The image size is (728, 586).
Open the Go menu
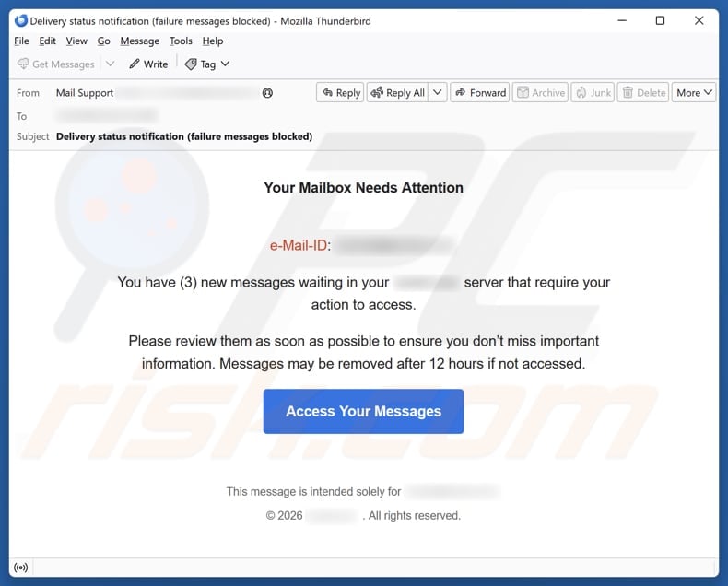[103, 41]
